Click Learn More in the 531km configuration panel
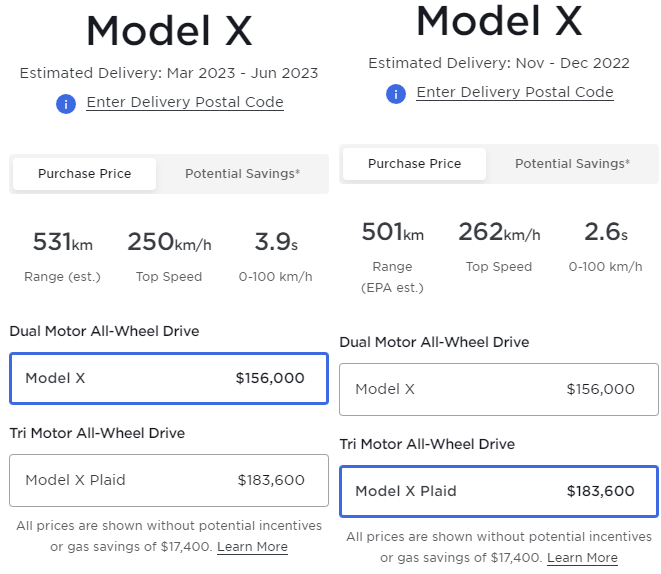 [x=252, y=547]
